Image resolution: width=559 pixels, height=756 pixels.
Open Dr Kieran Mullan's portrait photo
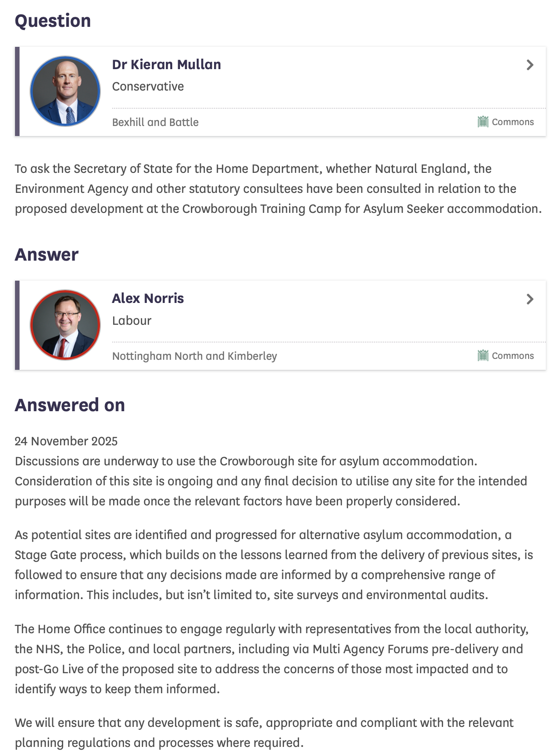(65, 91)
